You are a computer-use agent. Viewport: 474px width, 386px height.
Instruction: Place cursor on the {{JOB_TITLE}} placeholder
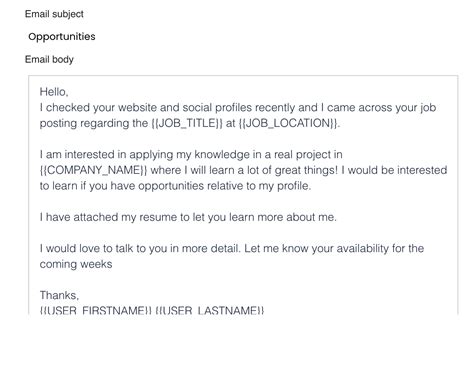(187, 123)
